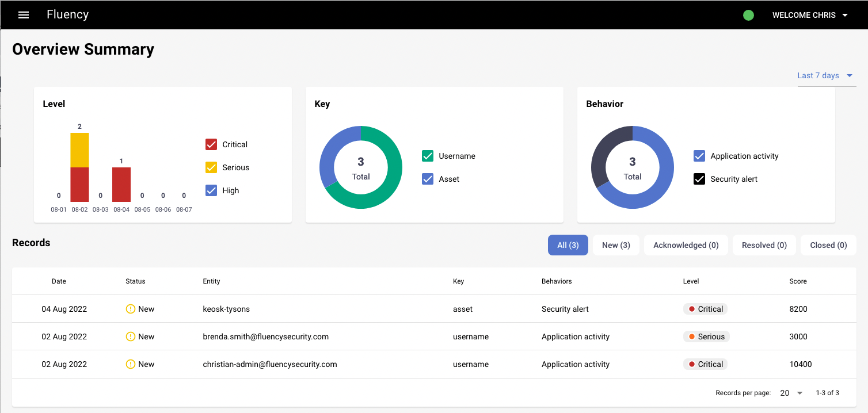Click the Serious level chip for brenda.smith
The image size is (868, 413).
click(x=706, y=336)
